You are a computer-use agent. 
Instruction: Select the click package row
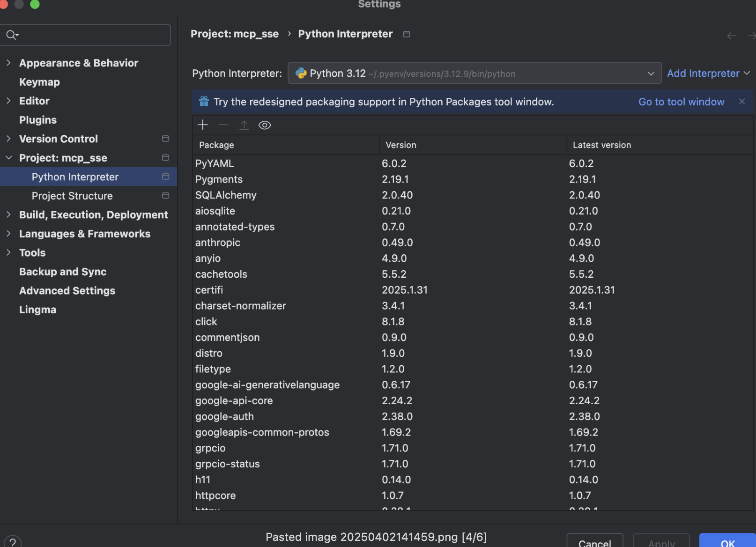(x=473, y=322)
